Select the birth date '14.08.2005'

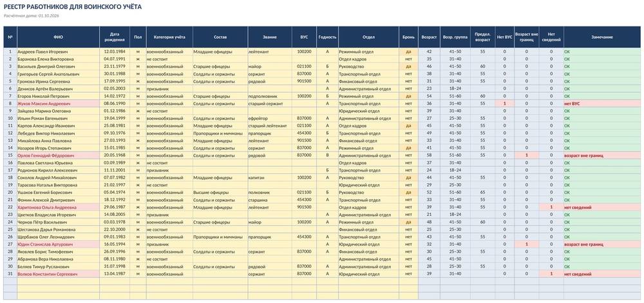pyautogui.click(x=115, y=215)
